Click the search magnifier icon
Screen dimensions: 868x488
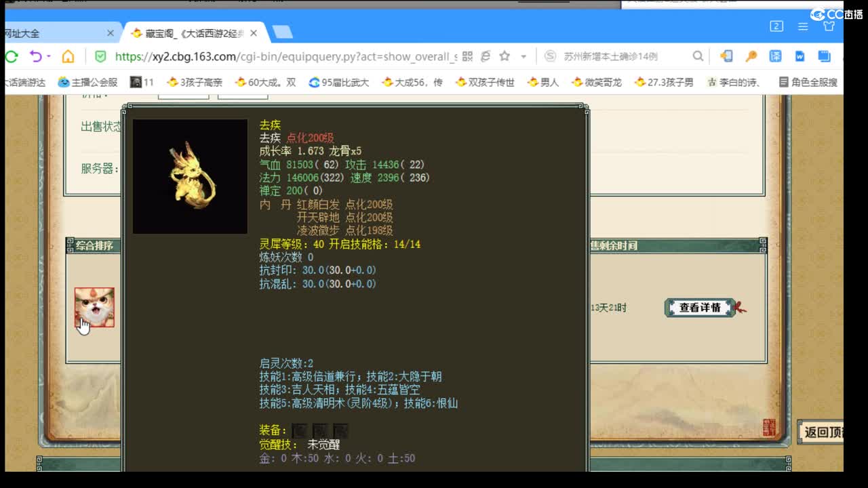click(698, 56)
